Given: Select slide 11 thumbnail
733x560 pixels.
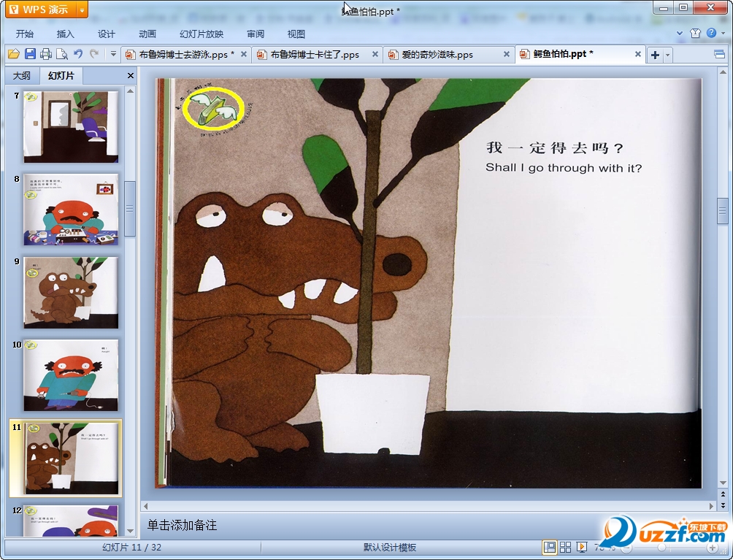Looking at the screenshot, I should pos(71,458).
